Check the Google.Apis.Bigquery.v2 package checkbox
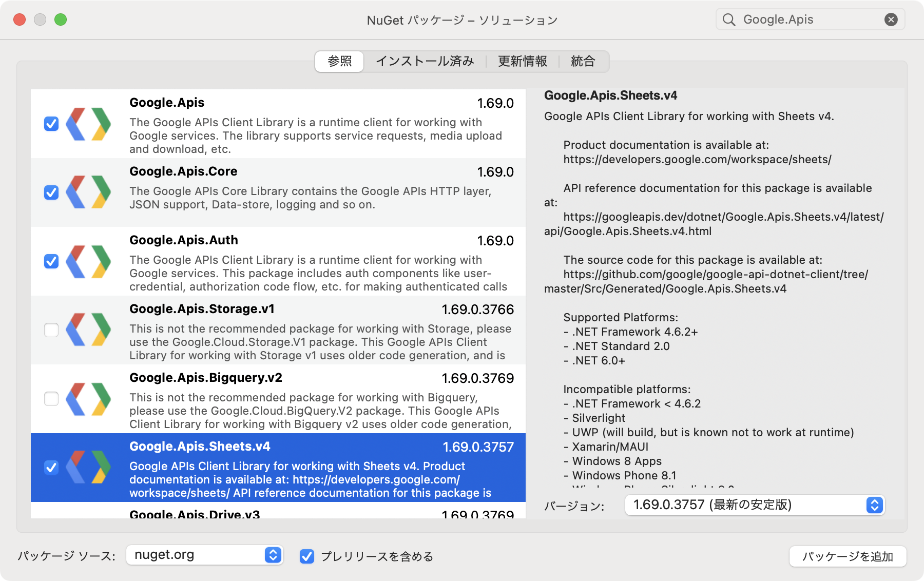 tap(51, 399)
